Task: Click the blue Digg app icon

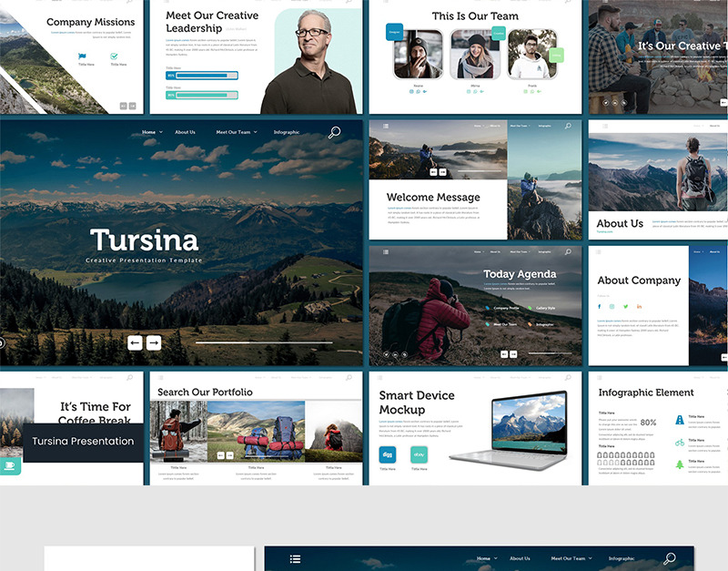Action: tap(388, 454)
